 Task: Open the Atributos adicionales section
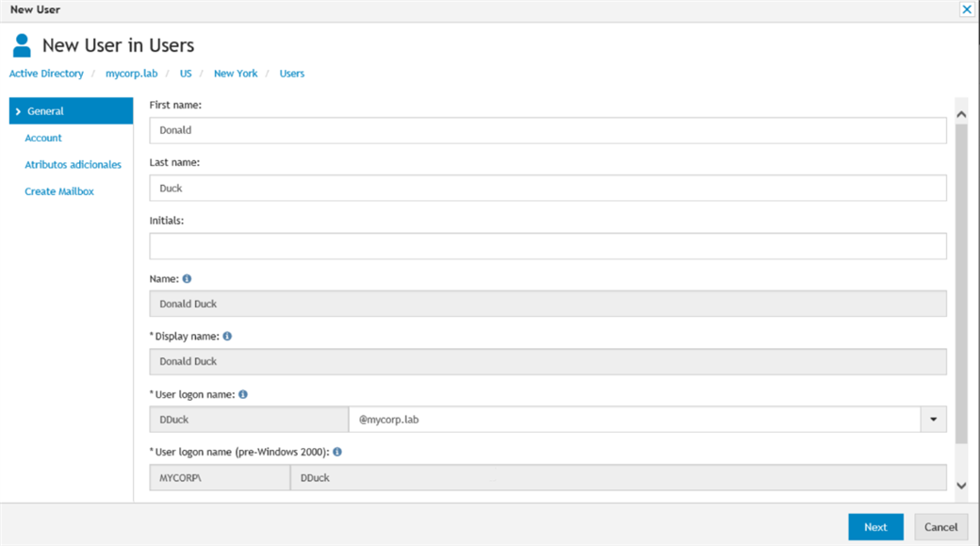(x=73, y=165)
